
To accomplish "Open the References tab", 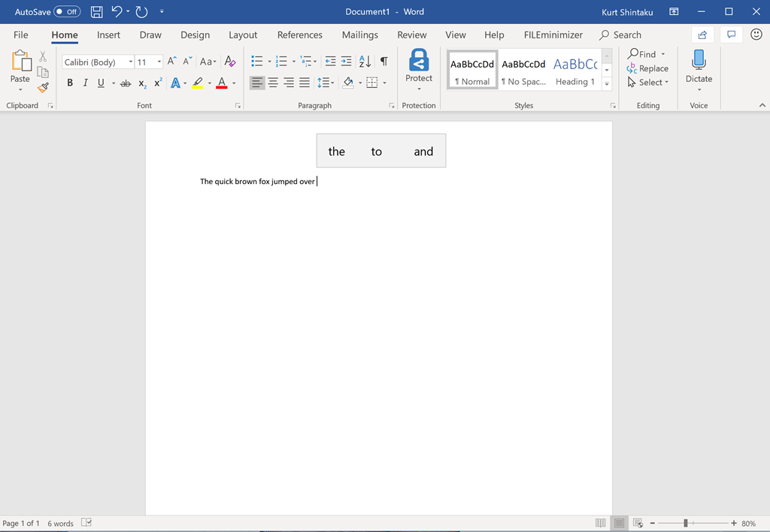I will pyautogui.click(x=299, y=35).
